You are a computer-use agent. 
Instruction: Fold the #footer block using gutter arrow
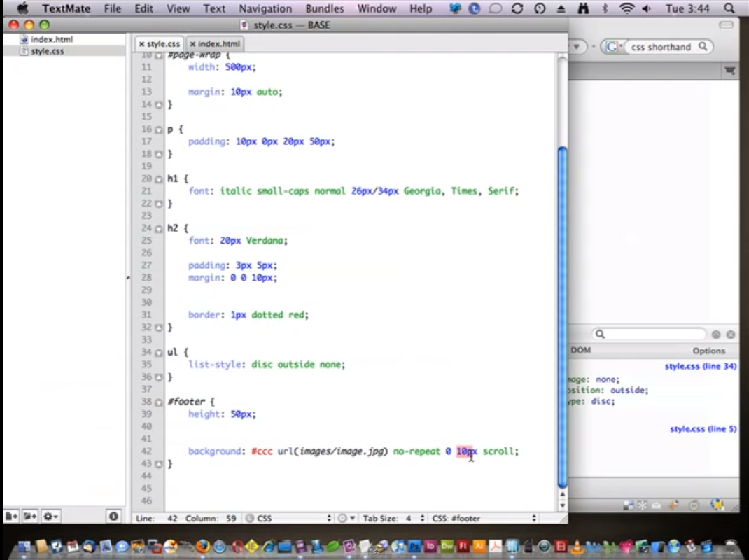pos(159,402)
